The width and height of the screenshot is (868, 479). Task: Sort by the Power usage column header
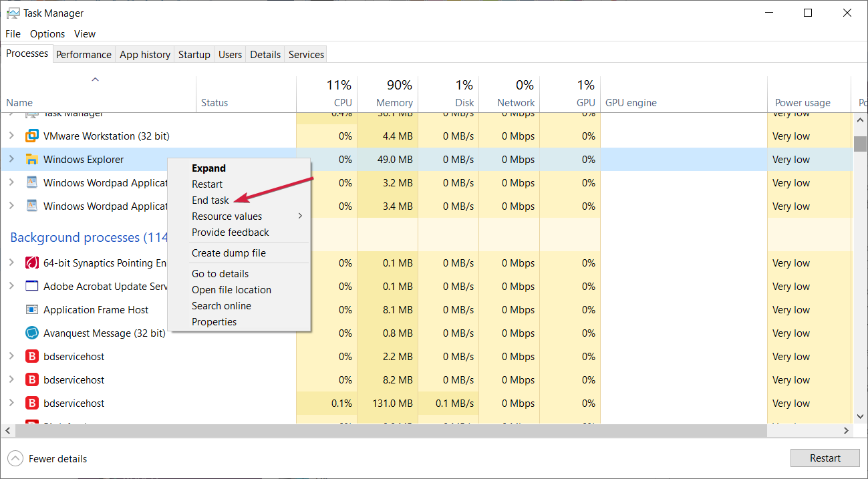pos(809,94)
